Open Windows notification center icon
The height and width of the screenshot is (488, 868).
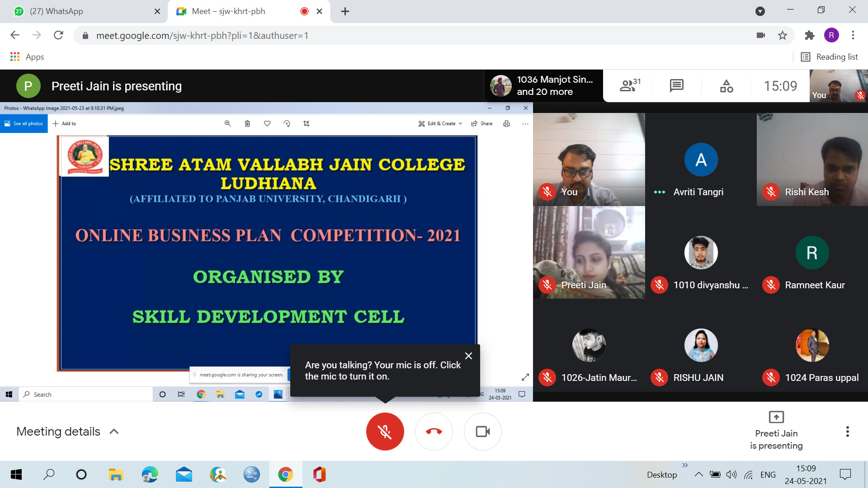[845, 474]
